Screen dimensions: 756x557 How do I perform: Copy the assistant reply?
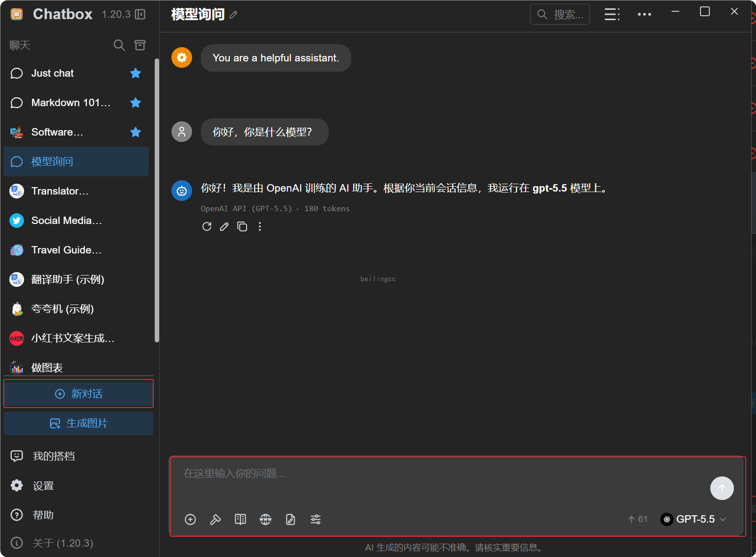[242, 226]
